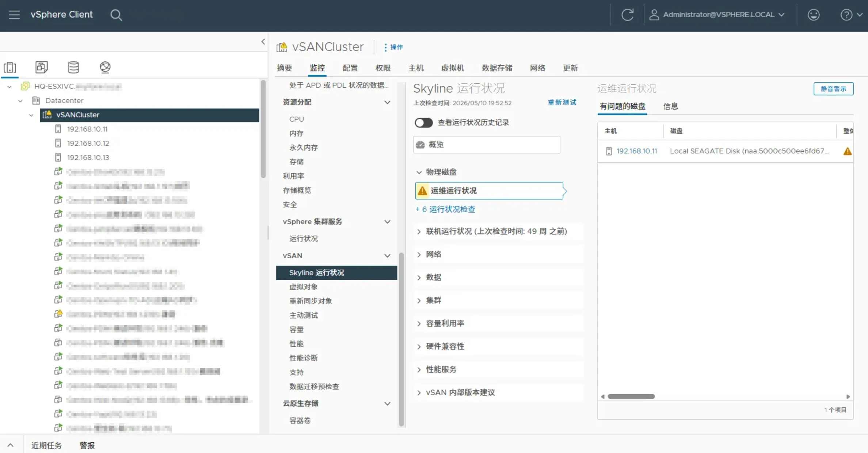Switch to the 虚拟机 tab

pyautogui.click(x=453, y=68)
